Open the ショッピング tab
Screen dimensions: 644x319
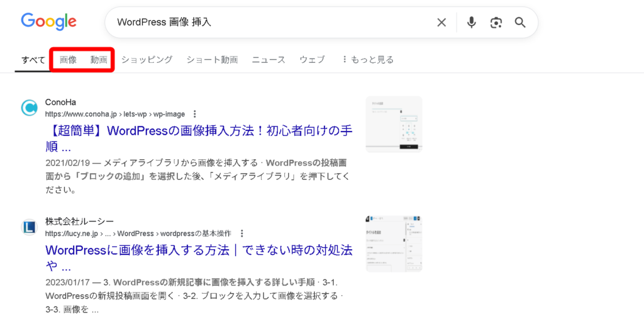pyautogui.click(x=147, y=60)
